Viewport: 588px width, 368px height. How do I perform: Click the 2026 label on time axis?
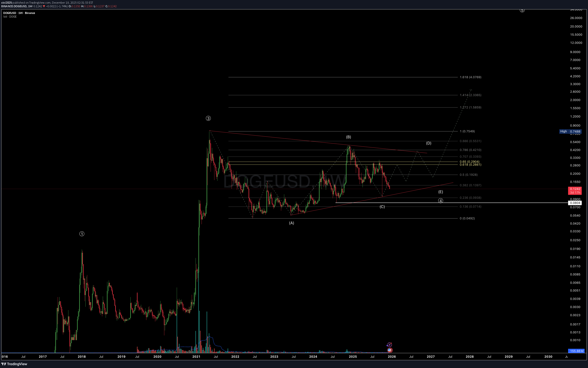[392, 357]
